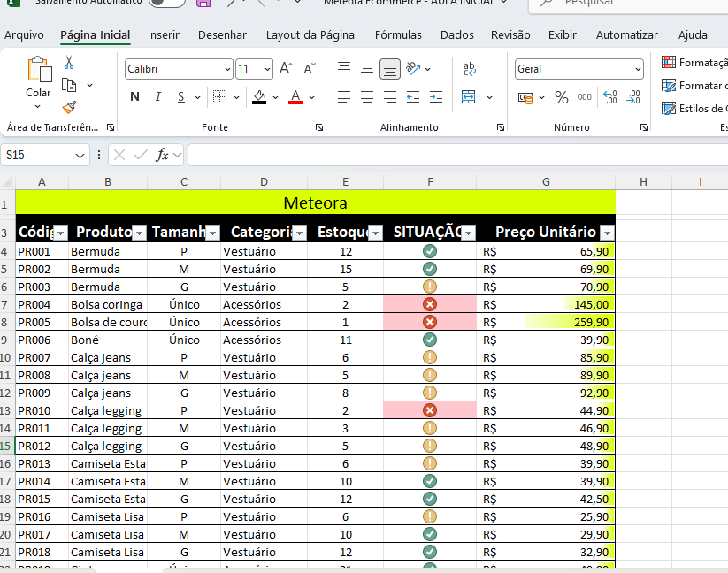Viewport: 728px width, 573px height.
Task: Open the fill color palette arrow
Action: (275, 97)
